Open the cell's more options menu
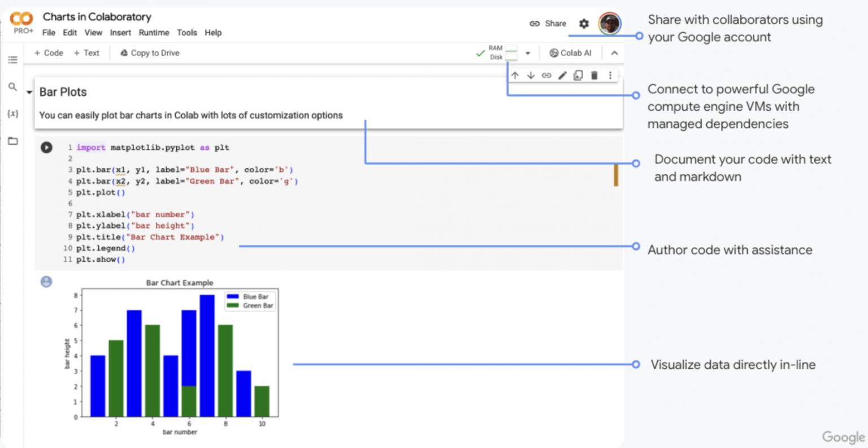This screenshot has height=448, width=868. tap(610, 75)
